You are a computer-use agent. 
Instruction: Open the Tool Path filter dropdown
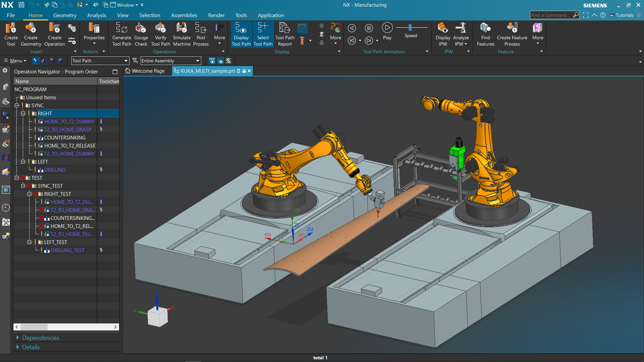[100, 61]
